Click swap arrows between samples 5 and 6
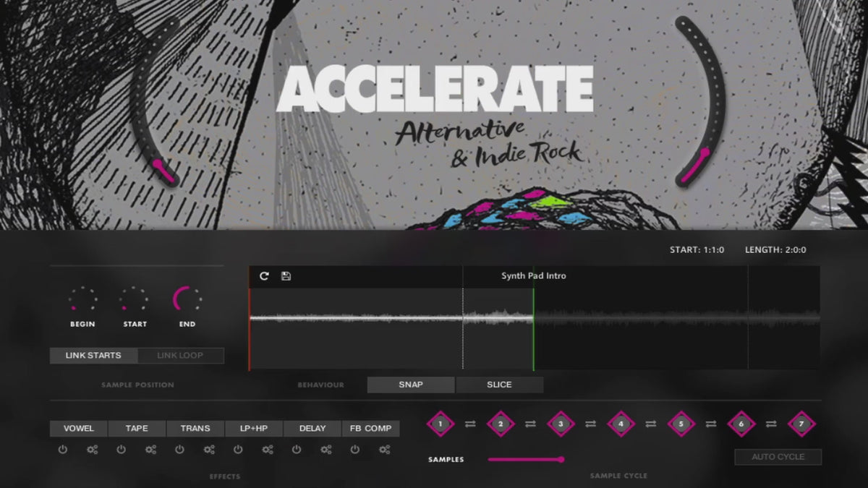Image resolution: width=868 pixels, height=488 pixels. pyautogui.click(x=710, y=424)
